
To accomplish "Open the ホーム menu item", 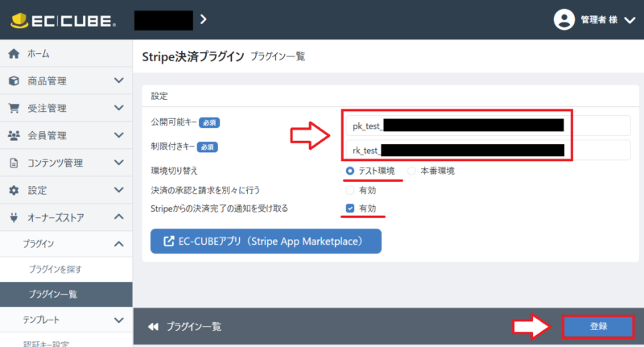I will coord(66,53).
